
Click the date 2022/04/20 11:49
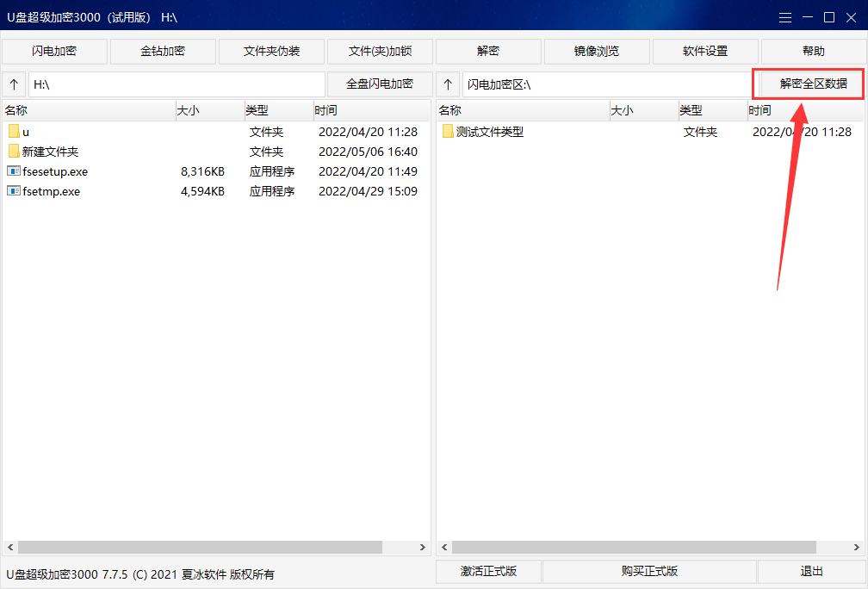coord(368,171)
